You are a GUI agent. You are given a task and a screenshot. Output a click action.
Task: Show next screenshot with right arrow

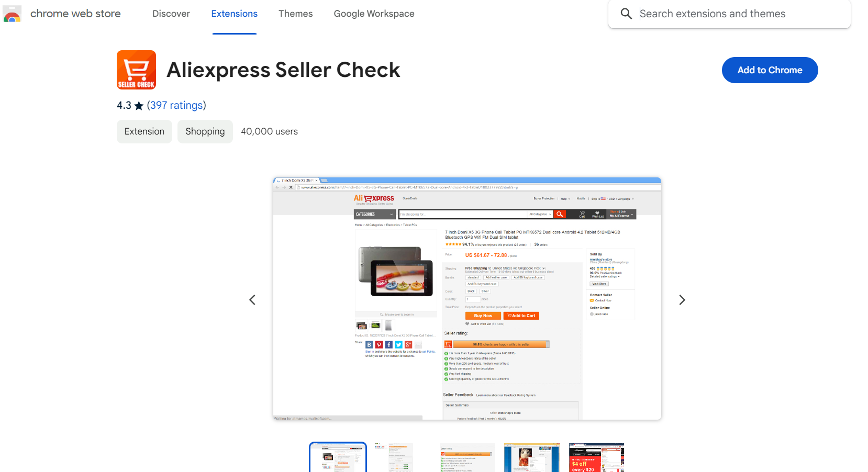click(682, 300)
